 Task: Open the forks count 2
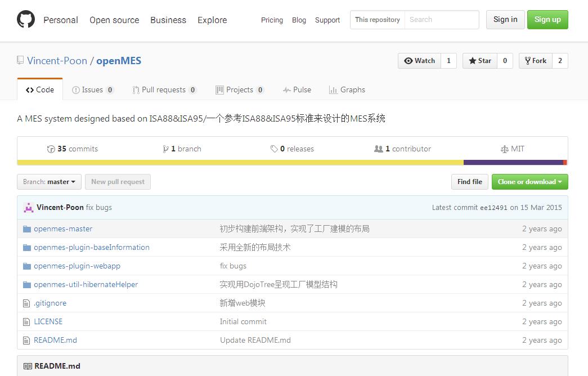coord(560,61)
